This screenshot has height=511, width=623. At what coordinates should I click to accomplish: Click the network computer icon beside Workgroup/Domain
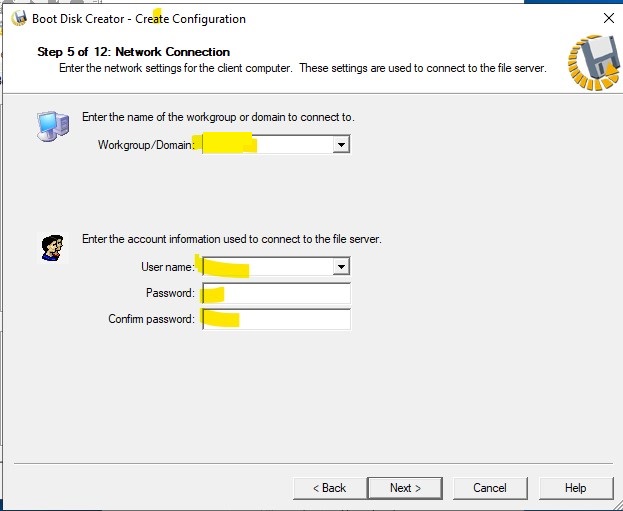point(50,126)
